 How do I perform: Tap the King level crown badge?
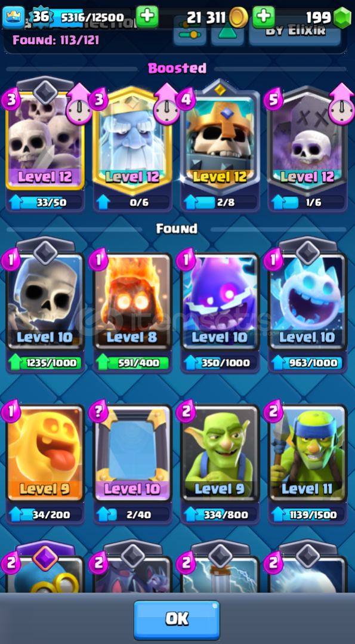coord(14,17)
